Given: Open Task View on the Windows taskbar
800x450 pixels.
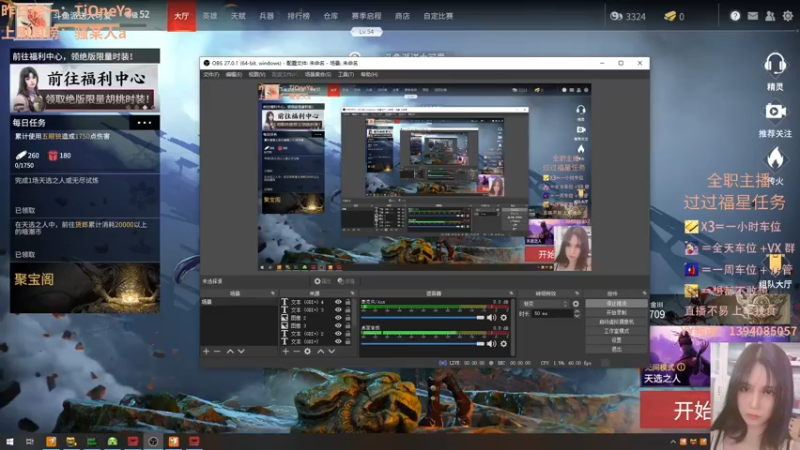Looking at the screenshot, I should pos(30,441).
